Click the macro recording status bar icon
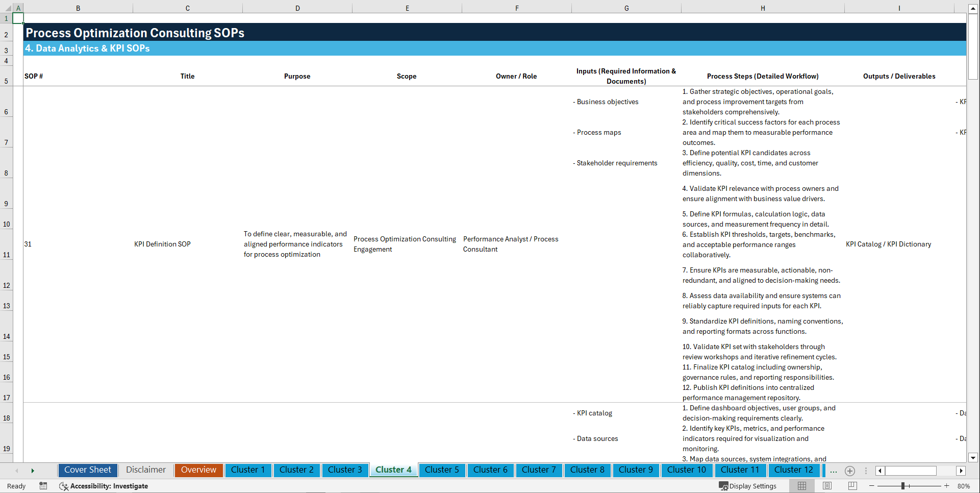Viewport: 980px width, 493px height. coord(43,486)
